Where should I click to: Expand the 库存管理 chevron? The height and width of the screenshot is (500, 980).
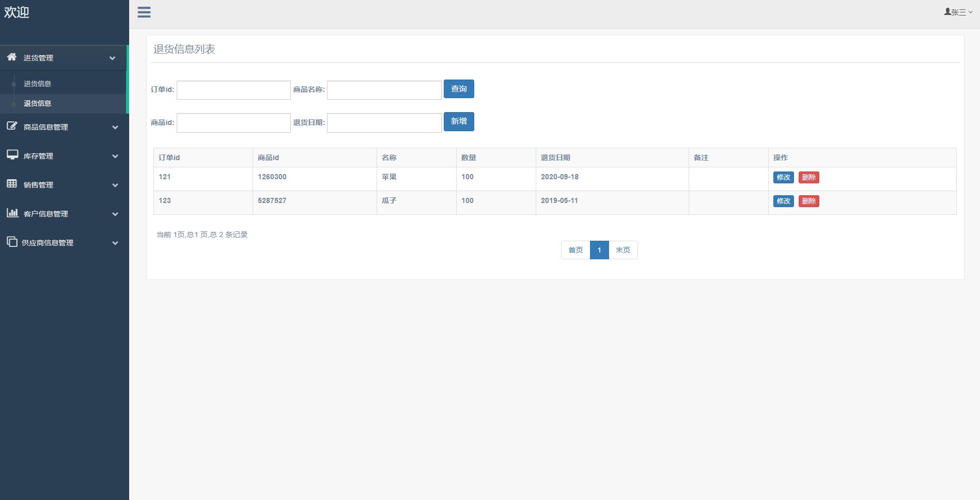point(115,156)
